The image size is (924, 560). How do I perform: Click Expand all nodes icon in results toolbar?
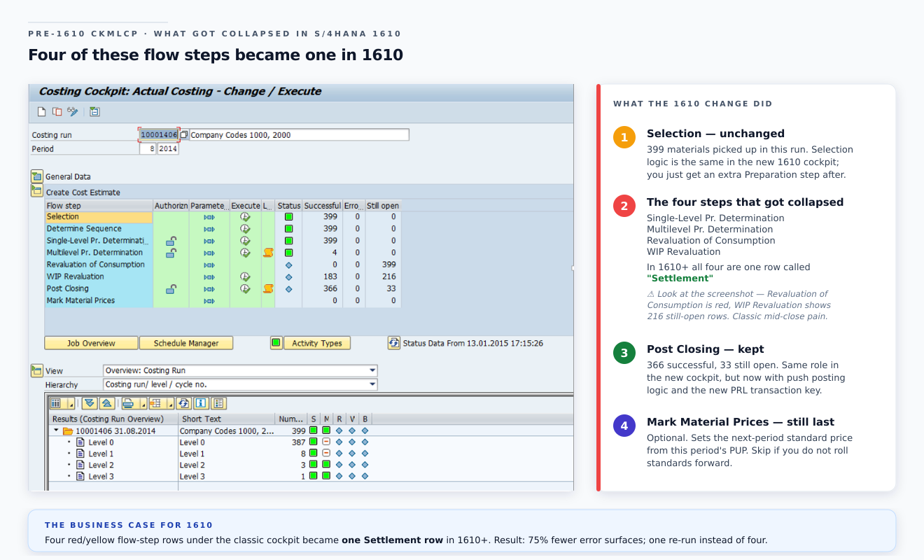tap(89, 403)
